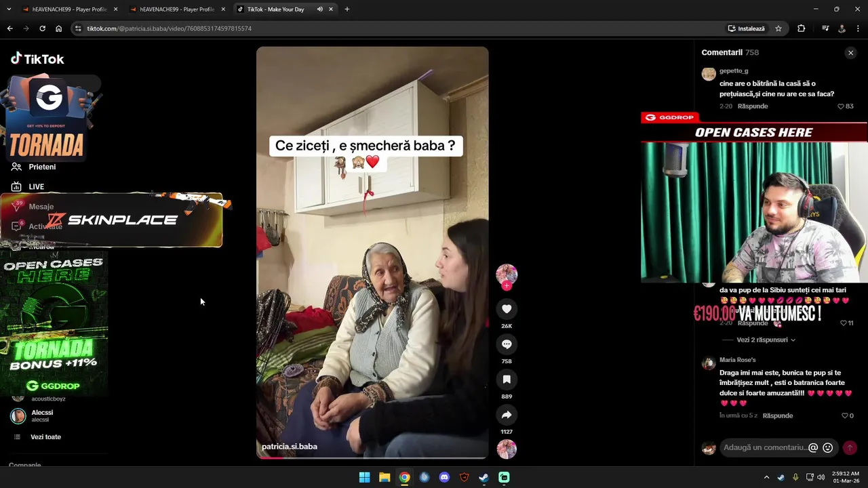The image size is (868, 488).
Task: Open gepetto_g's profile name
Action: (734, 70)
